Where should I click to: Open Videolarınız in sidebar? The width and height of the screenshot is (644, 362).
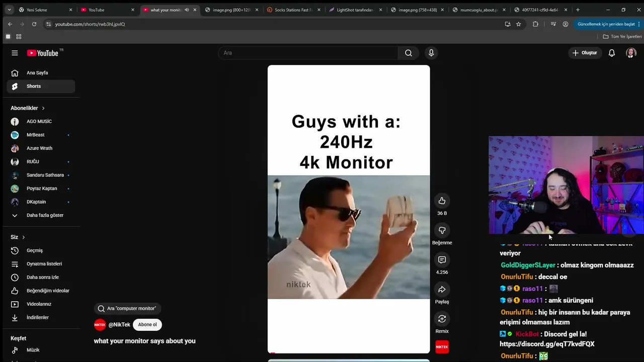tap(41, 304)
